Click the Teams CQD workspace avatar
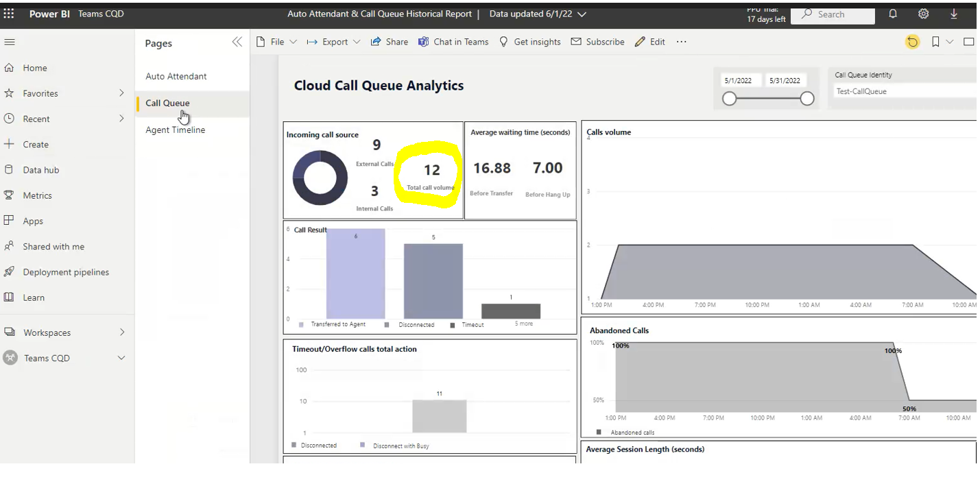The image size is (980, 486). click(x=10, y=358)
